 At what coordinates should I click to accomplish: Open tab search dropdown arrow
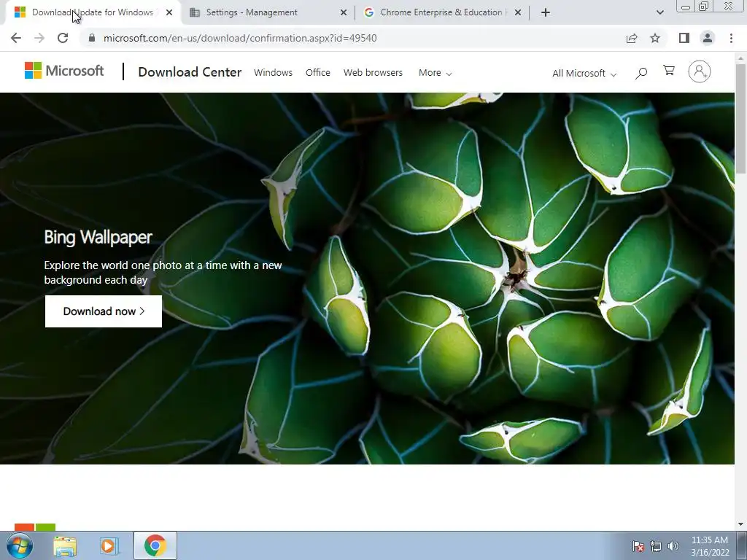[x=659, y=12]
